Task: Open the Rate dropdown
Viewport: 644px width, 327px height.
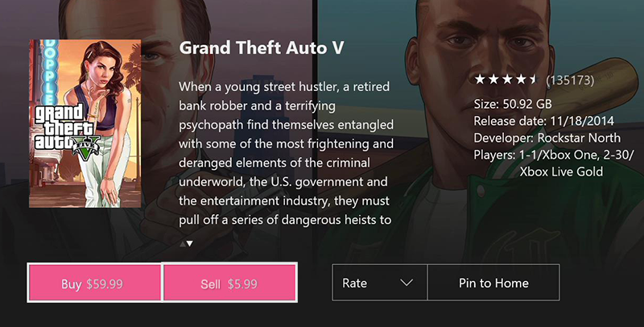Action: pos(378,283)
